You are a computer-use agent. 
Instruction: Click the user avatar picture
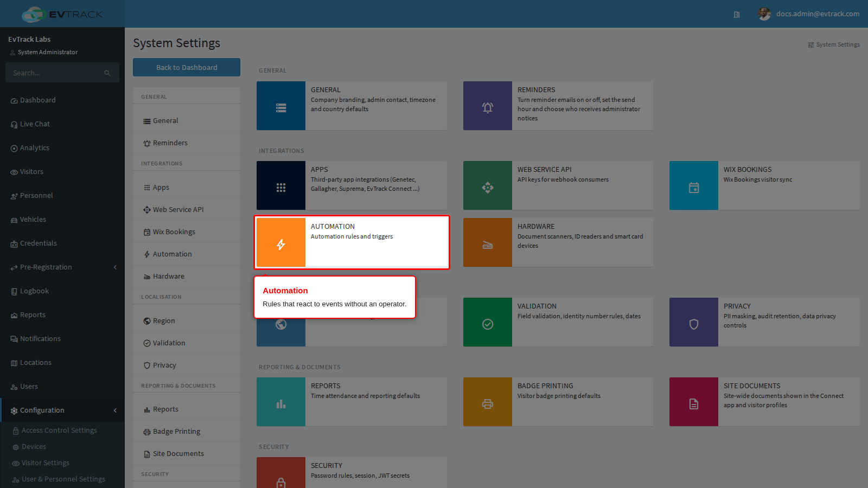[x=764, y=14]
